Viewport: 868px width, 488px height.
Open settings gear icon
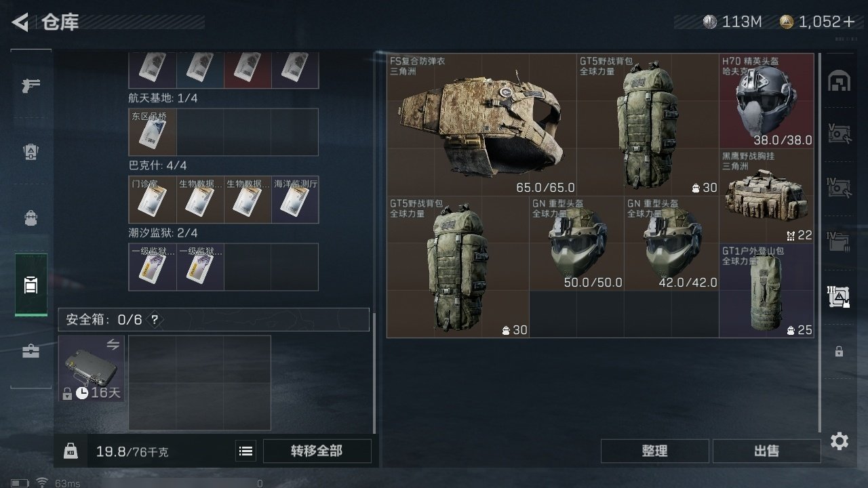tap(840, 442)
